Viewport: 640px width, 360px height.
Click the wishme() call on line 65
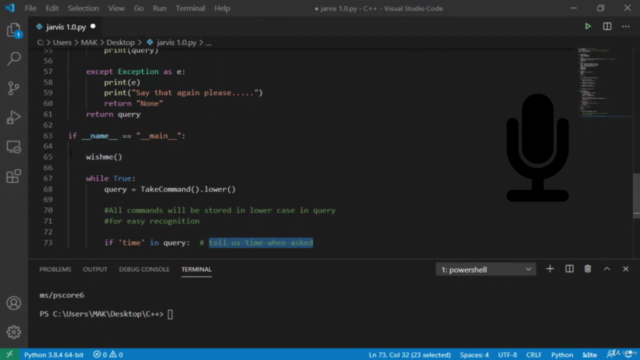[x=104, y=157]
